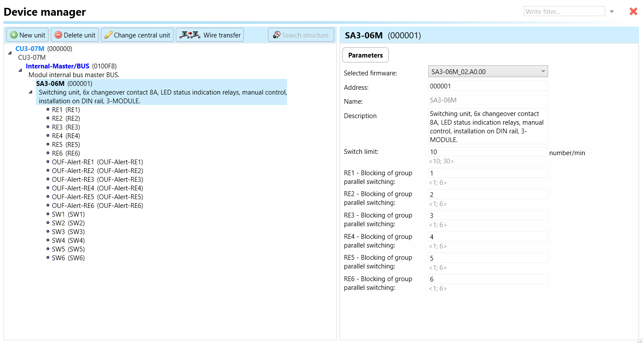Open Change central unit
The width and height of the screenshot is (644, 343).
137,35
